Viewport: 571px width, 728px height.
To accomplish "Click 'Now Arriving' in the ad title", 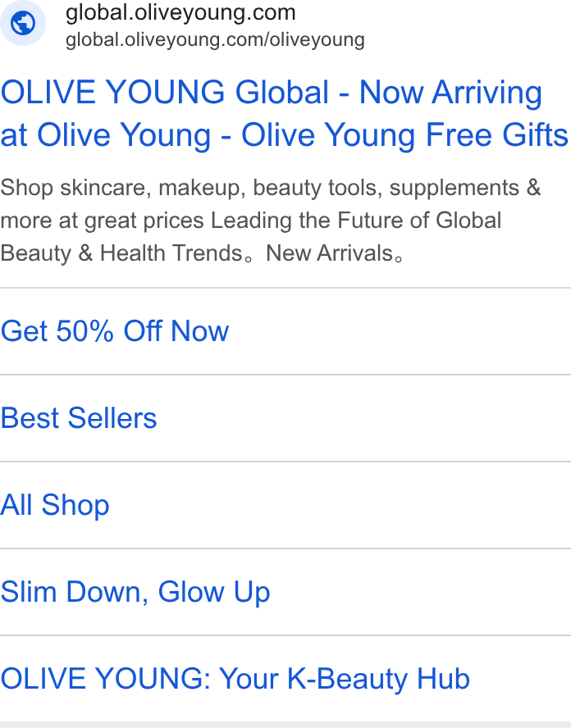I will pyautogui.click(x=450, y=93).
